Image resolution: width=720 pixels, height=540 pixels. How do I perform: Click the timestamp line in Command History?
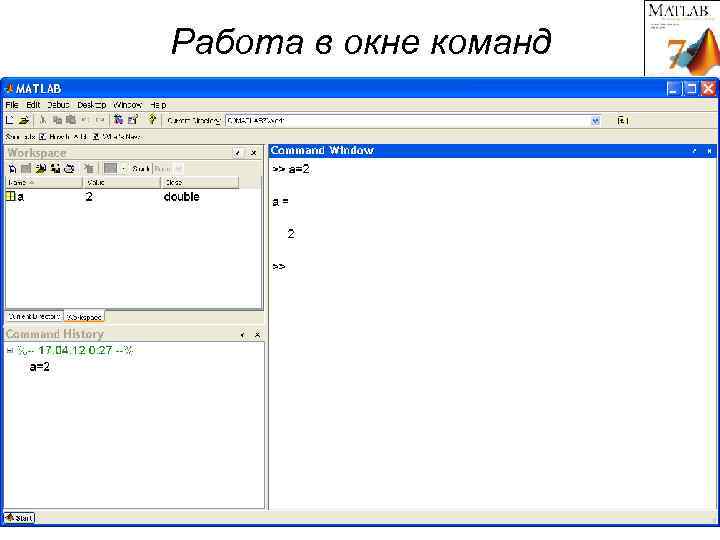[75, 350]
